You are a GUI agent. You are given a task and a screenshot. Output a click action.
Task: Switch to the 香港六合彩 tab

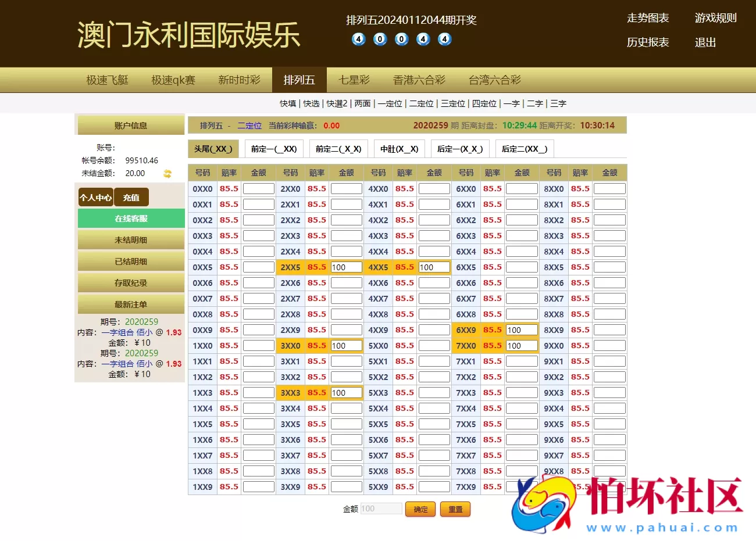[419, 80]
